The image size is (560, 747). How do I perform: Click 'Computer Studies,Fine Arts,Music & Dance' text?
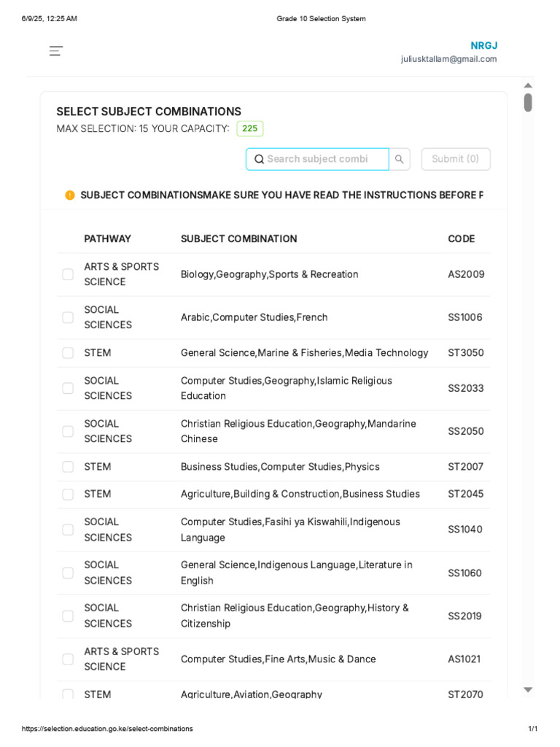point(278,659)
